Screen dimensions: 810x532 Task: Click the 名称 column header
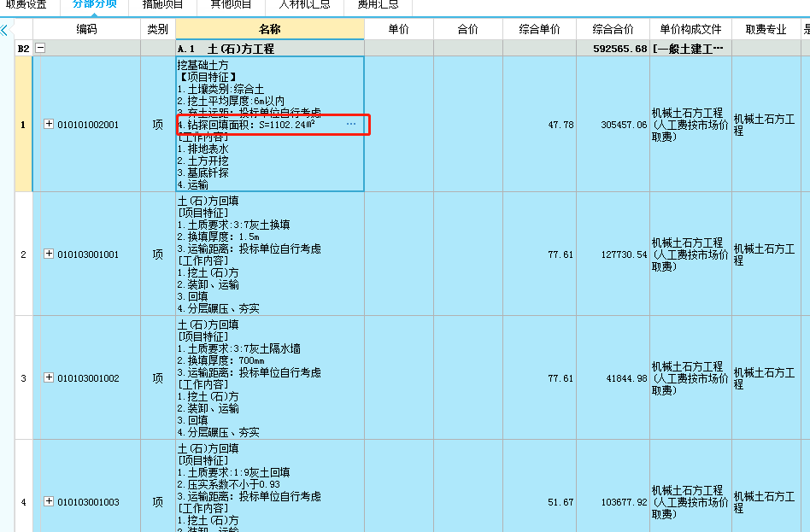coord(270,29)
